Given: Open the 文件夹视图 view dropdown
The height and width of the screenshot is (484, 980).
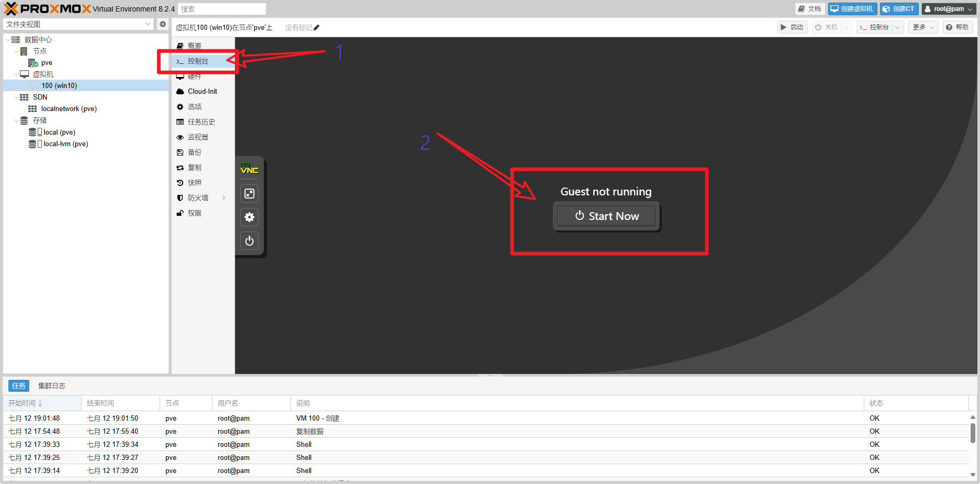Looking at the screenshot, I should pyautogui.click(x=148, y=24).
